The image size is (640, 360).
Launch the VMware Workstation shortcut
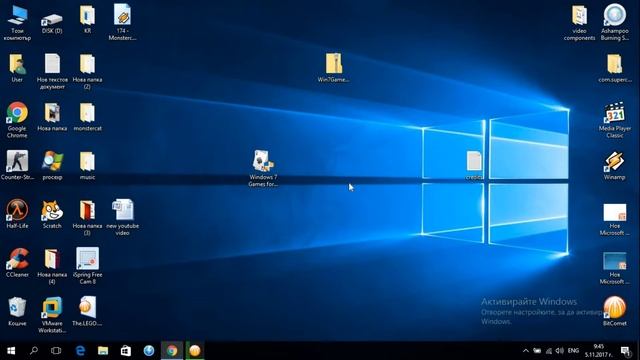point(52,315)
